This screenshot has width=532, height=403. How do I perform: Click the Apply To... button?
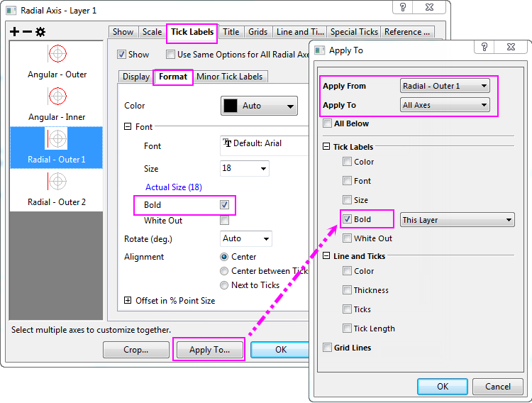[x=209, y=350]
